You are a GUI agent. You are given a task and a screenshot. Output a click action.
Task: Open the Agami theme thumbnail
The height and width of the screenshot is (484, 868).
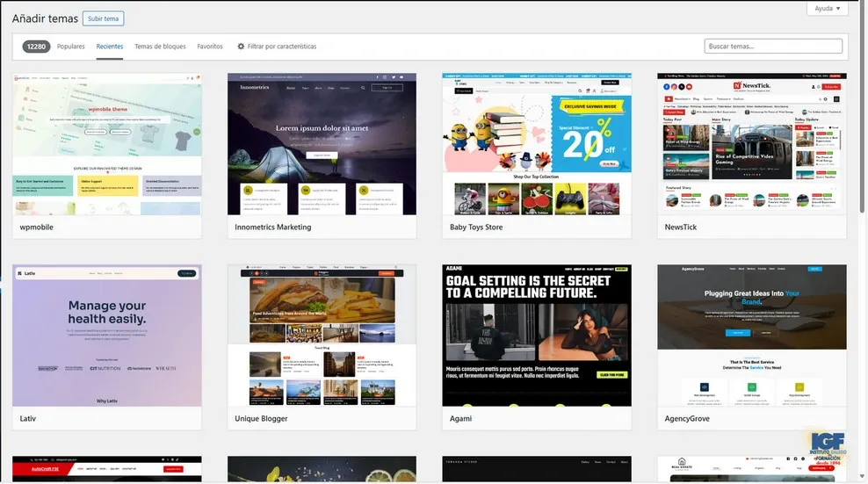[x=537, y=336]
